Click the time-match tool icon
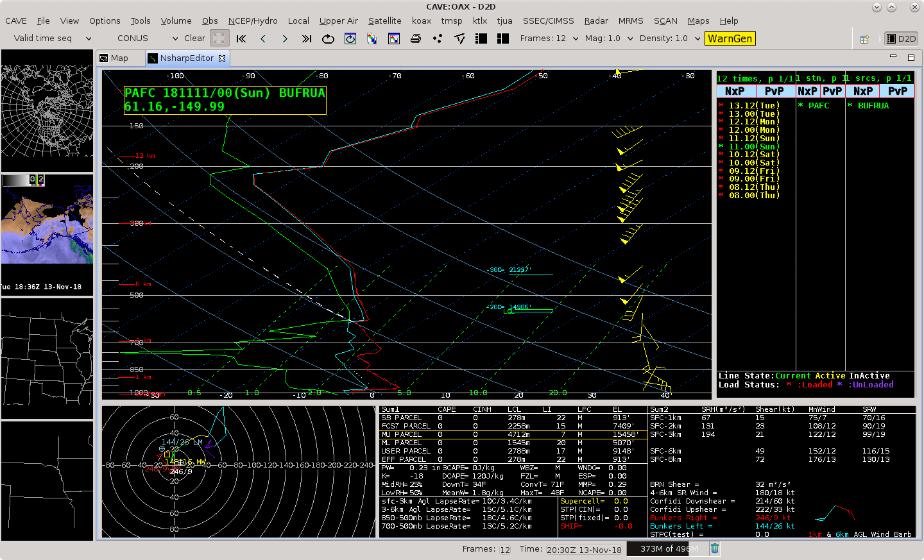This screenshot has height=560, width=924. click(x=459, y=38)
